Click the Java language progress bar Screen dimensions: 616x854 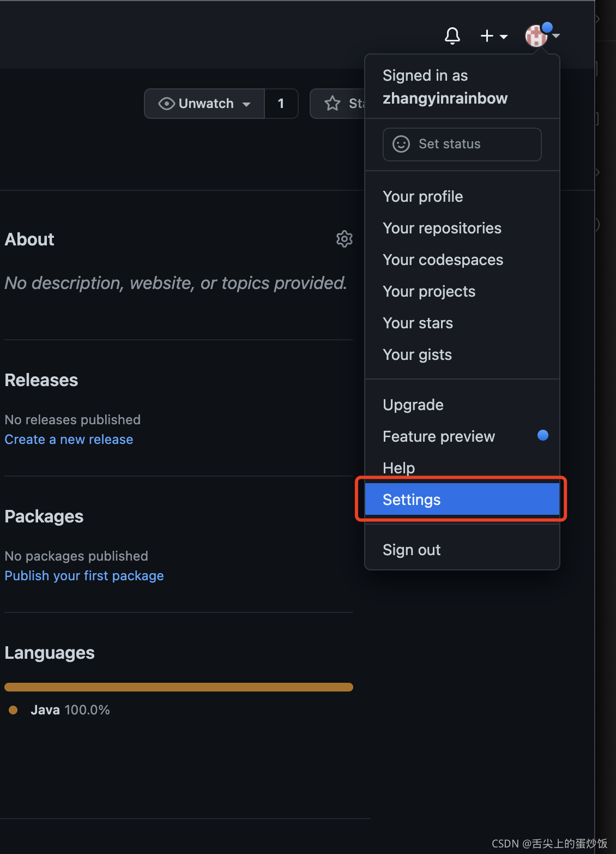(179, 687)
